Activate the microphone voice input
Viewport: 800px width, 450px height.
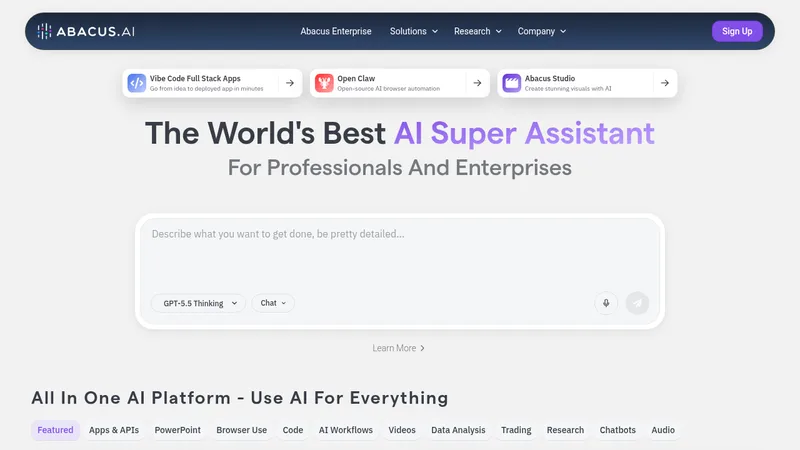pyautogui.click(x=606, y=303)
